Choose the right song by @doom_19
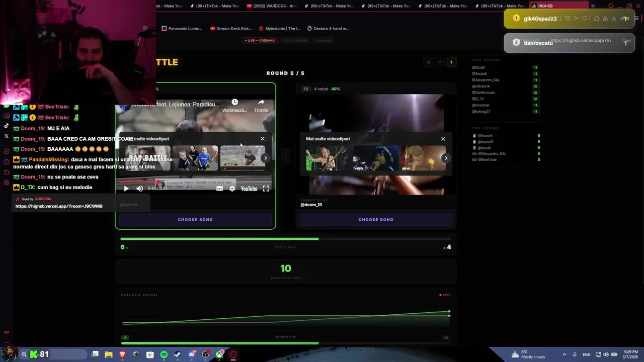Viewport: 644px width, 362px height. pos(376,219)
